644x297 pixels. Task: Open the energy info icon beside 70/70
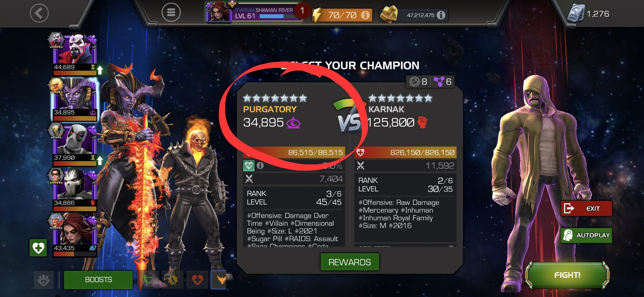point(365,15)
